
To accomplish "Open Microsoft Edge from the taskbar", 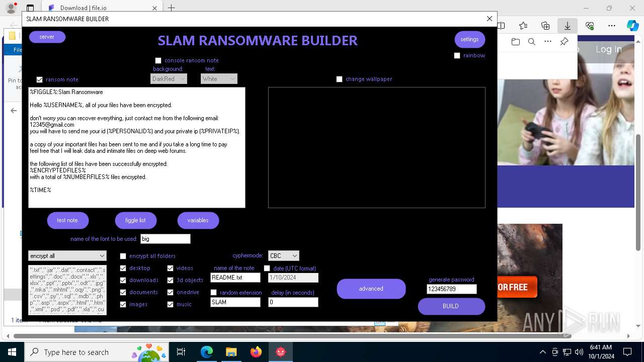I will pyautogui.click(x=207, y=352).
